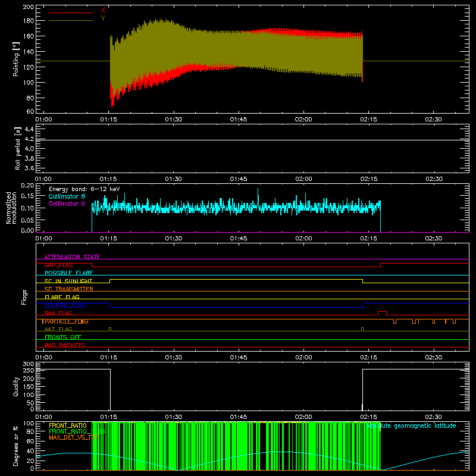
Task: Click the red X legend label
Action: point(103,11)
